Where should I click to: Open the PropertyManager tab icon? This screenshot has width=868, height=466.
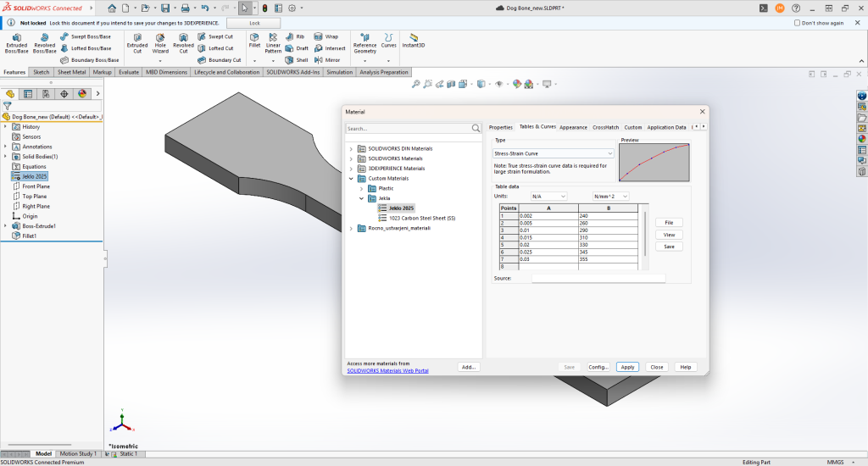point(28,94)
